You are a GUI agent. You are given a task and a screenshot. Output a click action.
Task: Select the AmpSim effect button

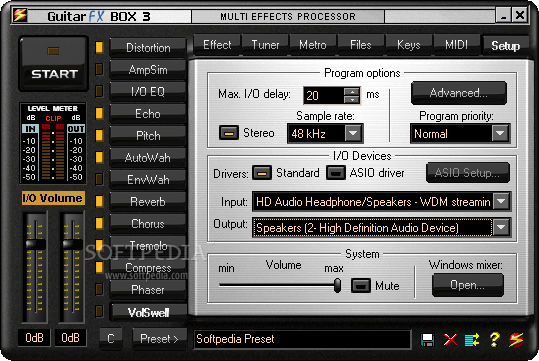148,70
